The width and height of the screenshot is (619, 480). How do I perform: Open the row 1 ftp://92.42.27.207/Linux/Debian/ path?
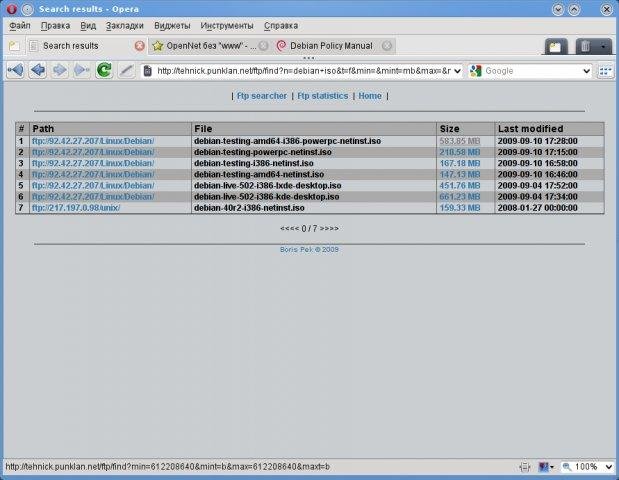coord(93,141)
